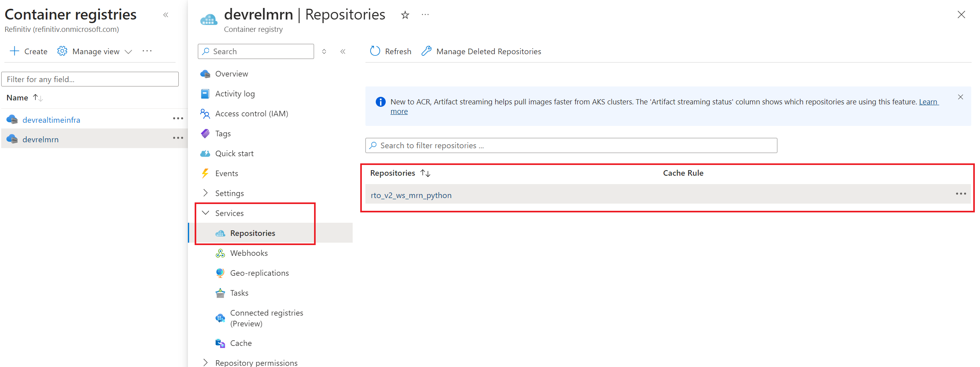Click the Tasks basket icon
The image size is (980, 367).
click(220, 293)
